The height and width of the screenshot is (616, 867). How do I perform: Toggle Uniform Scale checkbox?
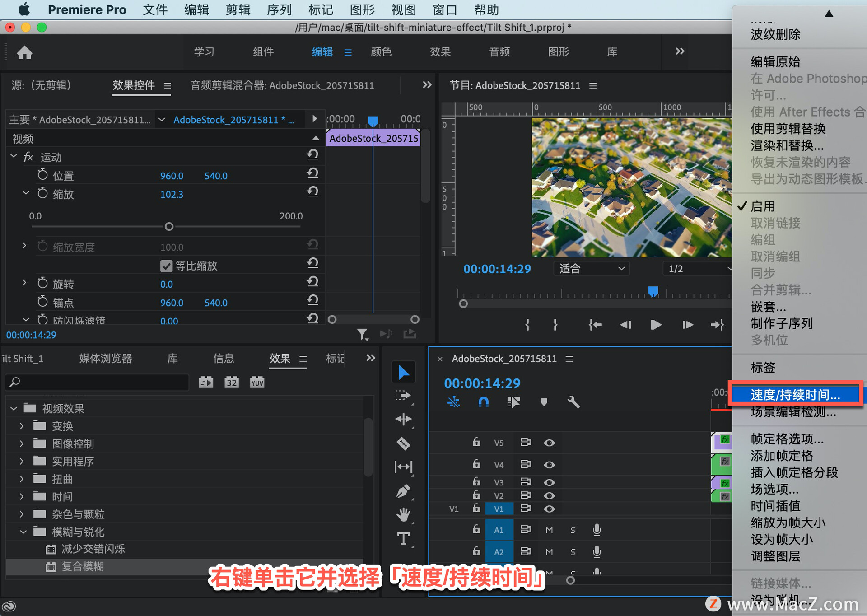pos(166,266)
